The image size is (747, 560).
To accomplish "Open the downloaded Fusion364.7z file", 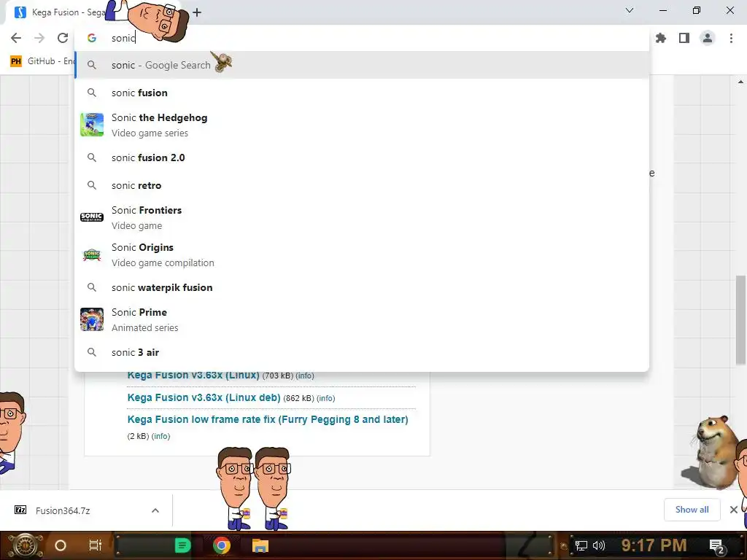I will click(x=62, y=510).
